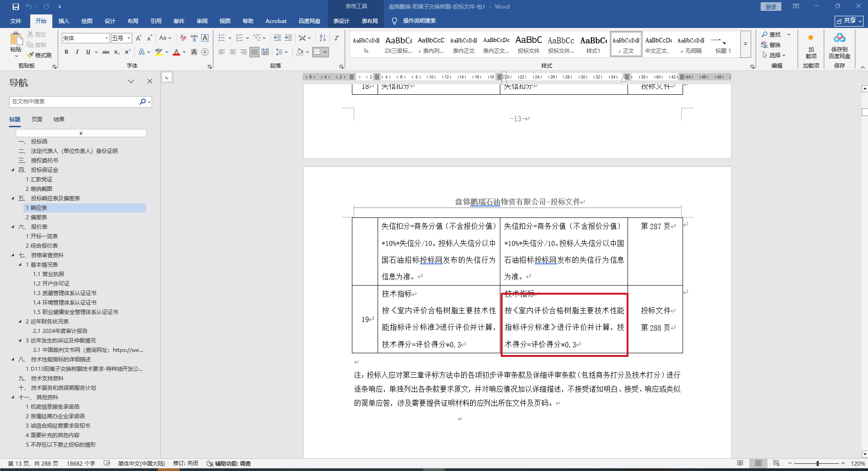
Task: Collapse the 七、资格审查资料 heading
Action: 13,255
